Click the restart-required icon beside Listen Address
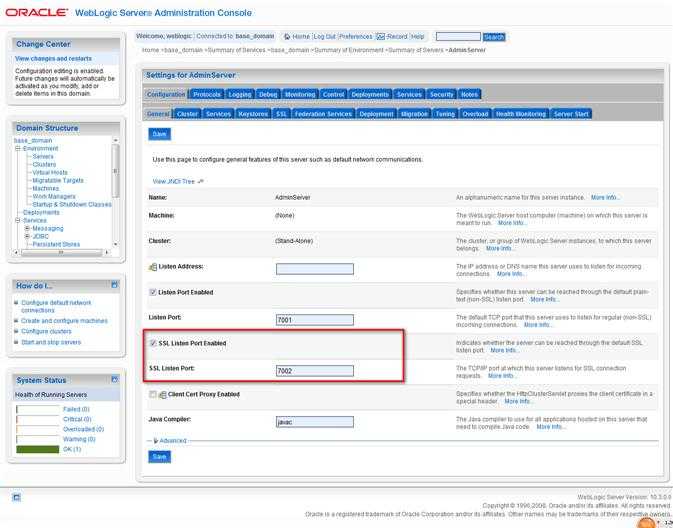This screenshot has height=528, width=673. click(x=153, y=267)
